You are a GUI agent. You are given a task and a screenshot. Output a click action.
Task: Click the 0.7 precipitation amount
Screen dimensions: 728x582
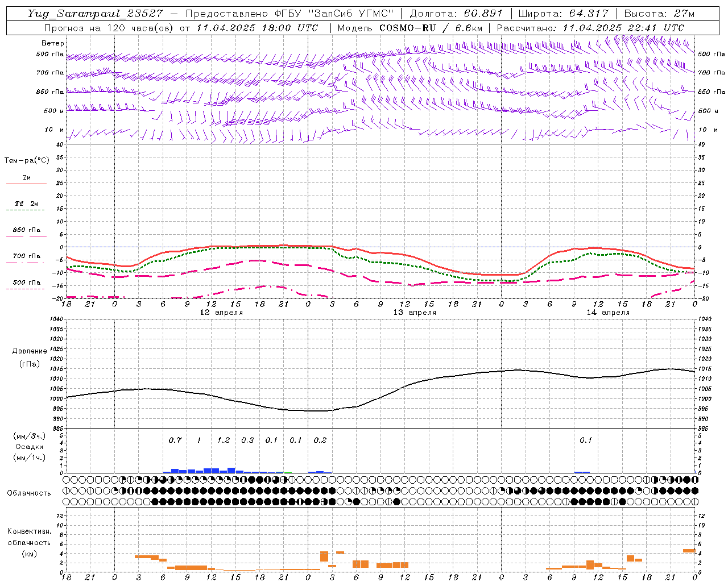175,440
